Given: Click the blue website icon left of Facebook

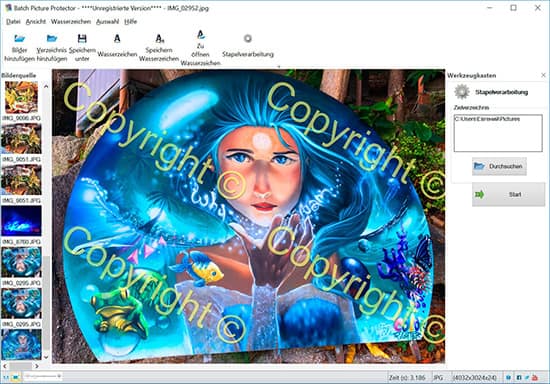Looking at the screenshot, I should [x=508, y=377].
